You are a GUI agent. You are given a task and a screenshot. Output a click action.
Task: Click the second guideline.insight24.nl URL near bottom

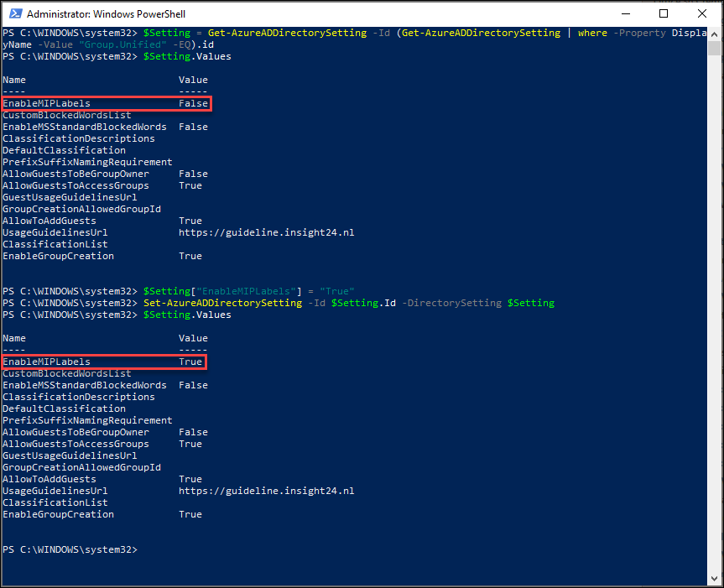click(x=266, y=491)
